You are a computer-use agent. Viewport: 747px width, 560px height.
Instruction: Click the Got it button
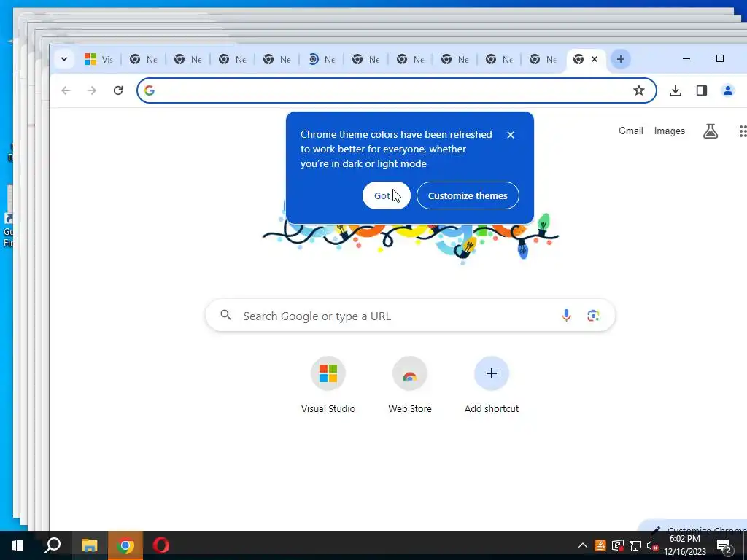[386, 195]
